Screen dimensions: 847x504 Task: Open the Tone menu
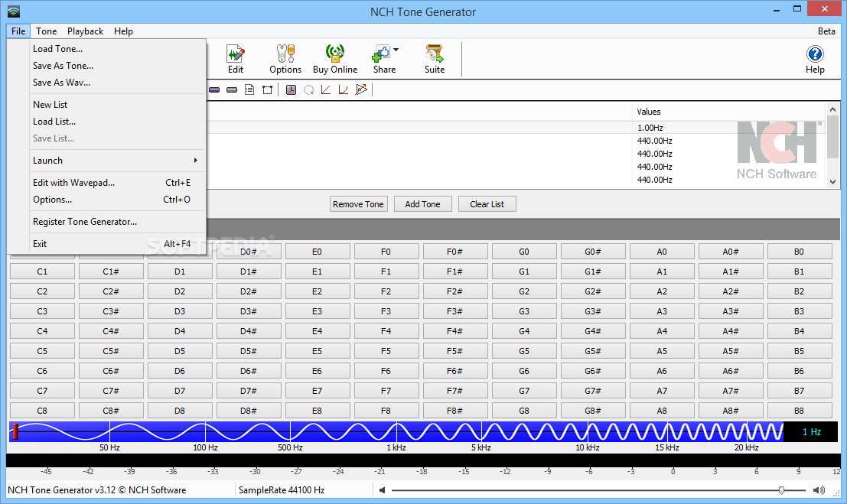coord(47,31)
